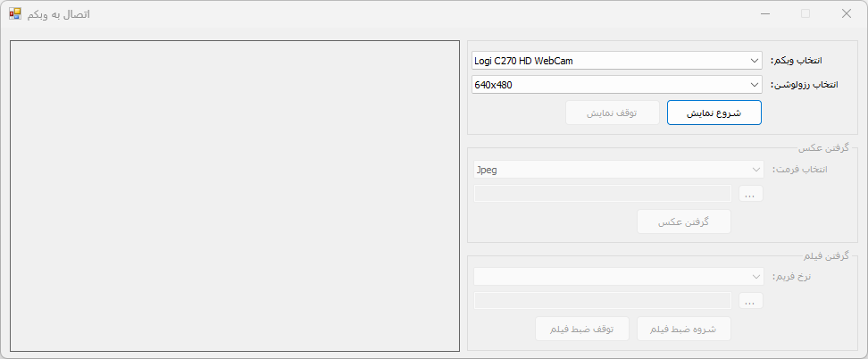This screenshot has width=868, height=359.
Task: Click the browse (...) button for video path
Action: tap(750, 301)
